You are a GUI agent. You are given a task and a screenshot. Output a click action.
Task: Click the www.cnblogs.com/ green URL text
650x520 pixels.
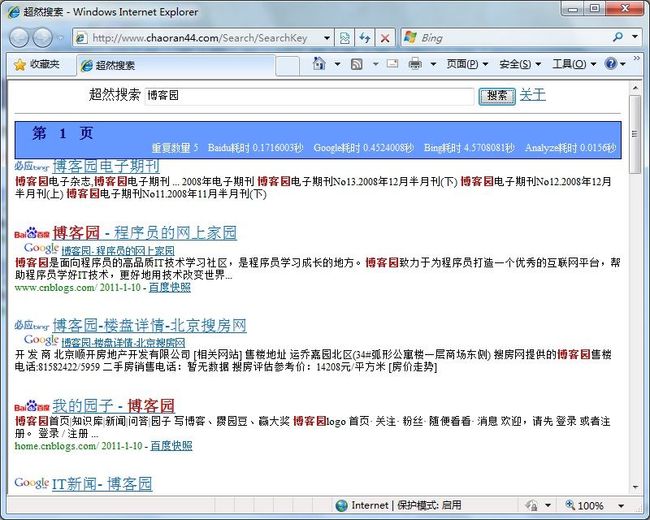[56, 287]
